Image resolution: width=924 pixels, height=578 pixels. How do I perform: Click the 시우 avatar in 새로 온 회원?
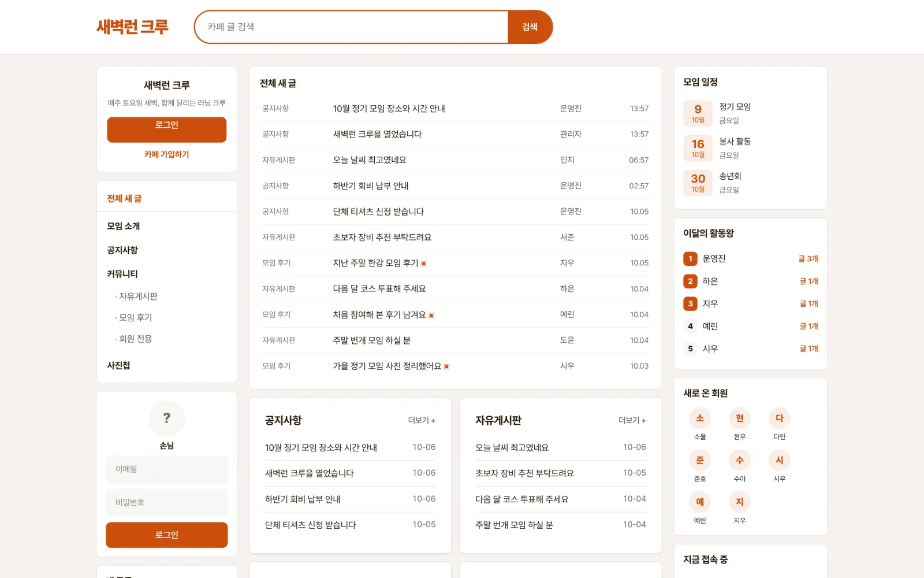coord(780,460)
